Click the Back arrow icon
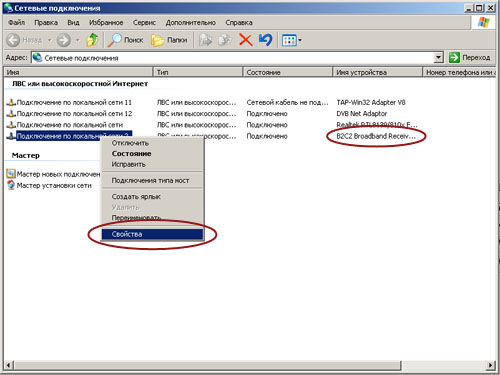Image resolution: width=500 pixels, height=375 pixels. [x=13, y=40]
